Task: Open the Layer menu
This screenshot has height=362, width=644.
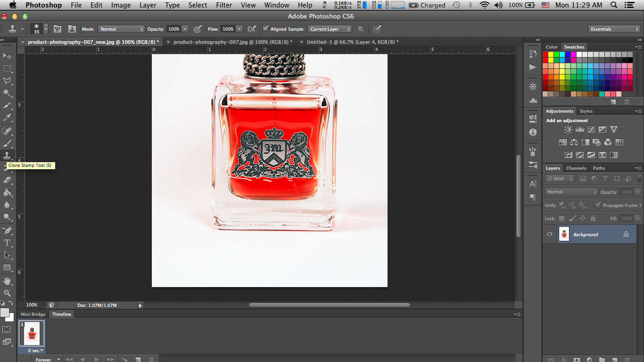Action: 148,5
